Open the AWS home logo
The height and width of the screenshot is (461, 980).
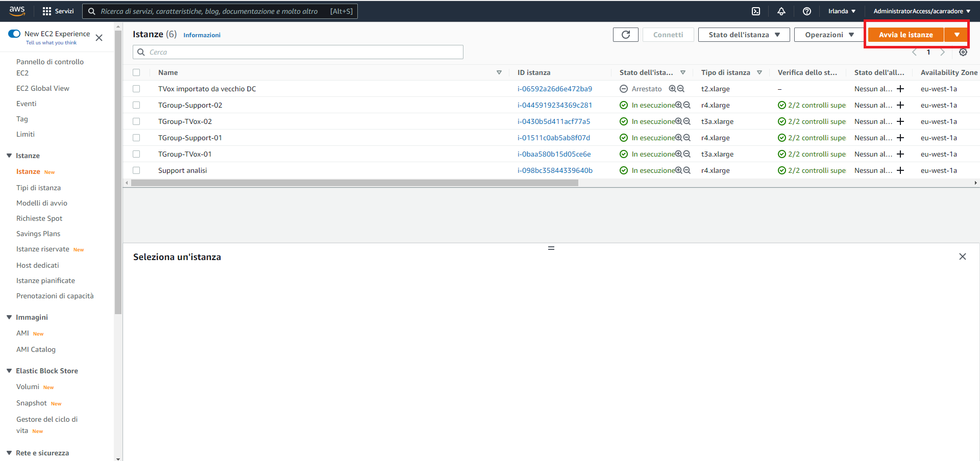[17, 11]
